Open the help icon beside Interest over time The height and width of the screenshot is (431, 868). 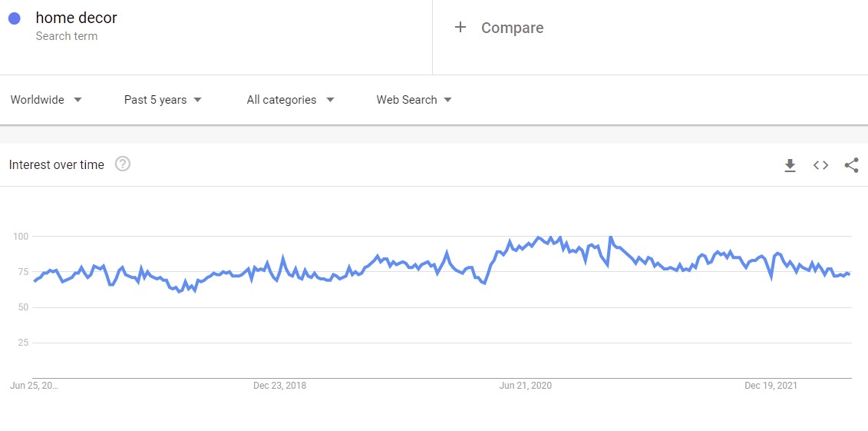pos(122,164)
